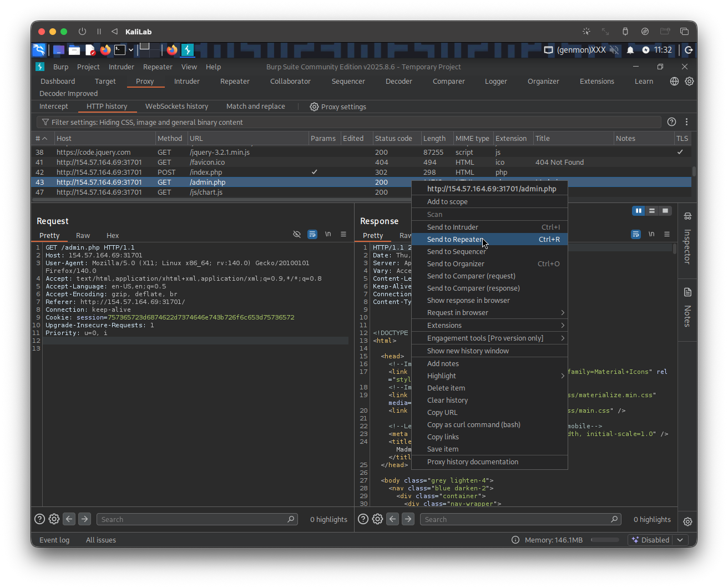The image size is (728, 588).
Task: Open the Notes panel icon in sidebar
Action: click(687, 292)
